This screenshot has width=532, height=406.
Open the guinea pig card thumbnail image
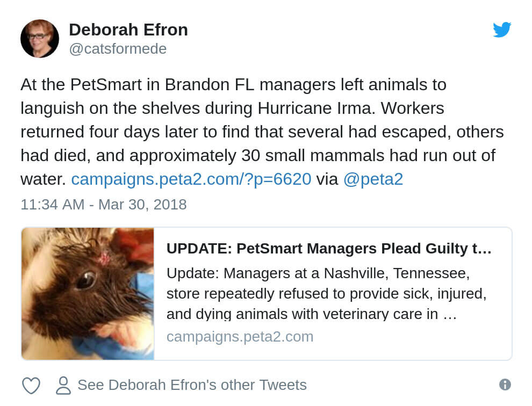[x=88, y=293]
